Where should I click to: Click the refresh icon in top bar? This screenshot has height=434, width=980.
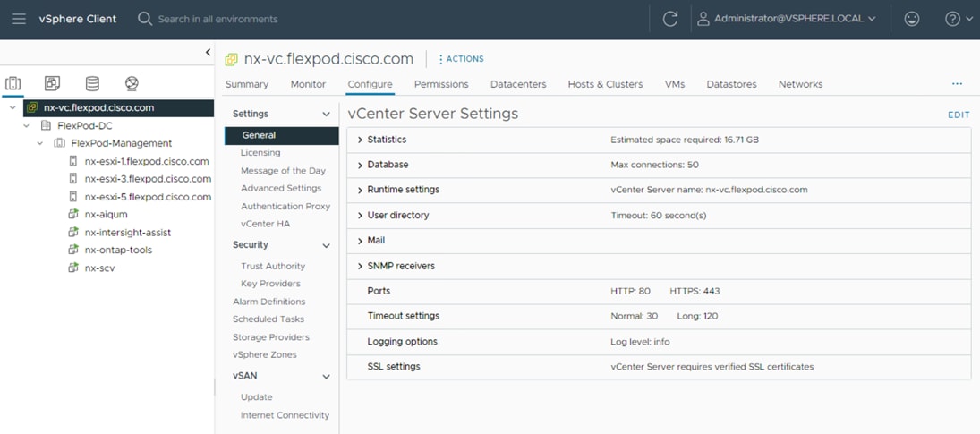(669, 19)
